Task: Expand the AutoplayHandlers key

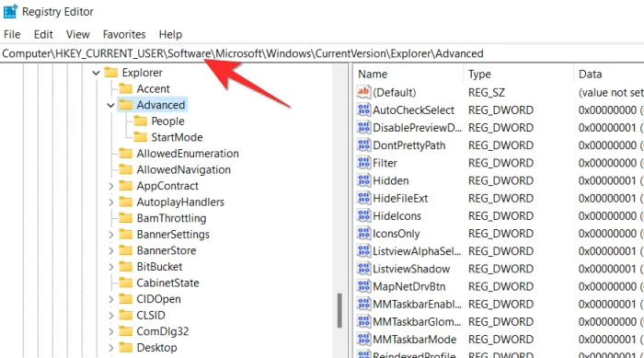Action: point(110,202)
